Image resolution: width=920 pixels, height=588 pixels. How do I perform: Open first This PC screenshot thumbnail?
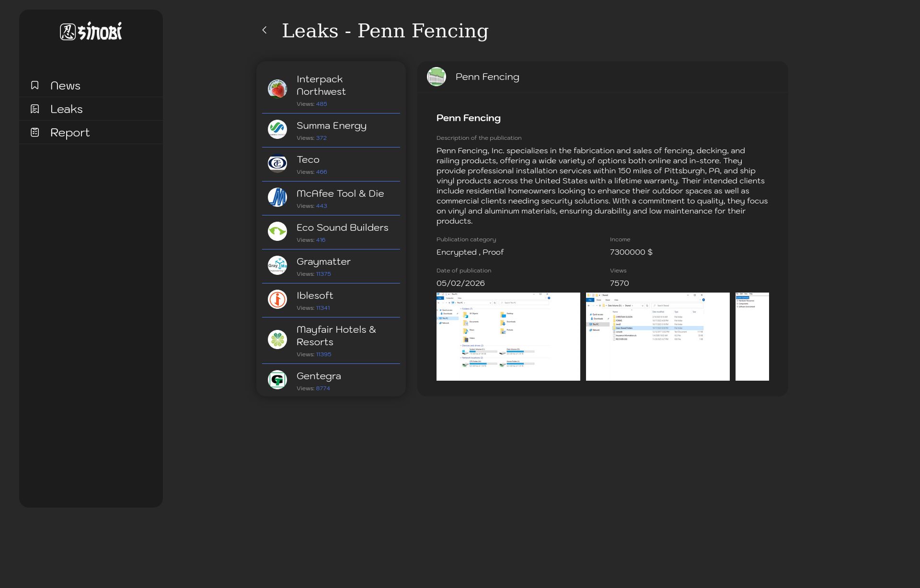(508, 337)
